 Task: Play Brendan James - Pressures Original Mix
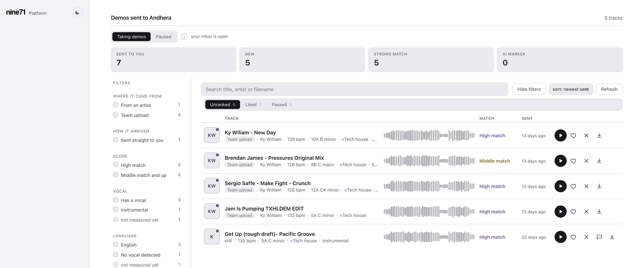[560, 161]
